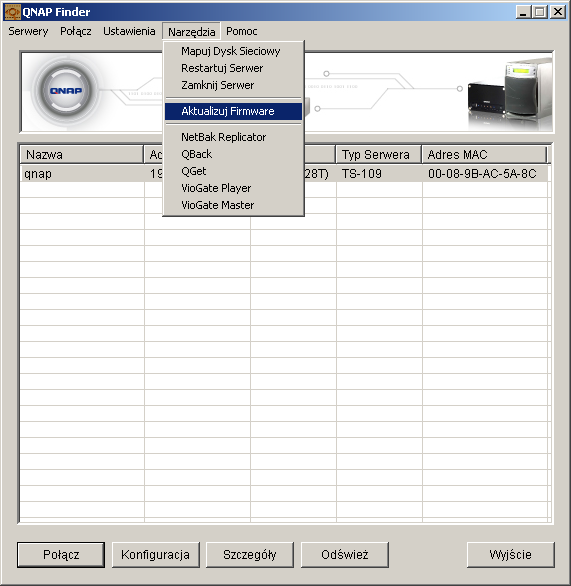Sort by the Nazwa column header
571x586 pixels.
click(x=82, y=155)
